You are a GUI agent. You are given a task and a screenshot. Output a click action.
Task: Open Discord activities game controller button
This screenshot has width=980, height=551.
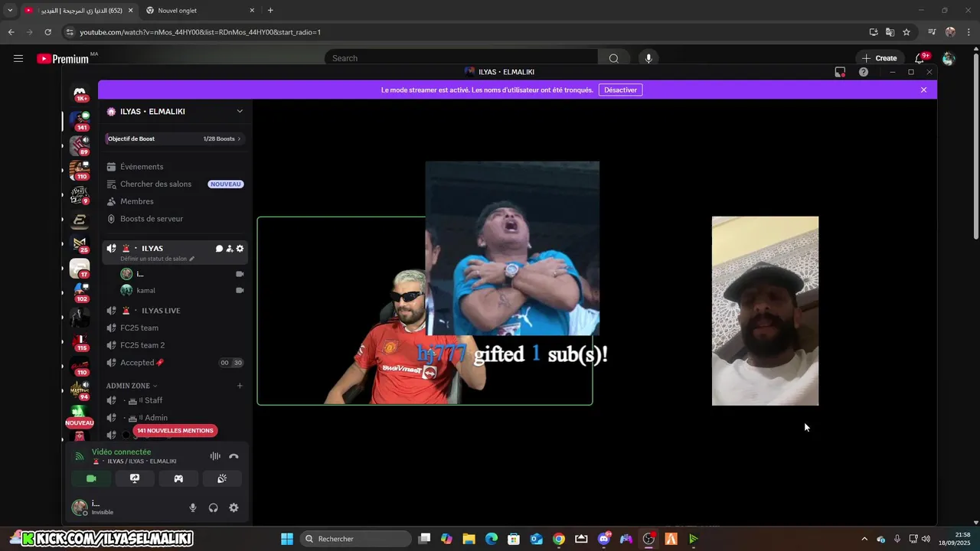pyautogui.click(x=178, y=478)
